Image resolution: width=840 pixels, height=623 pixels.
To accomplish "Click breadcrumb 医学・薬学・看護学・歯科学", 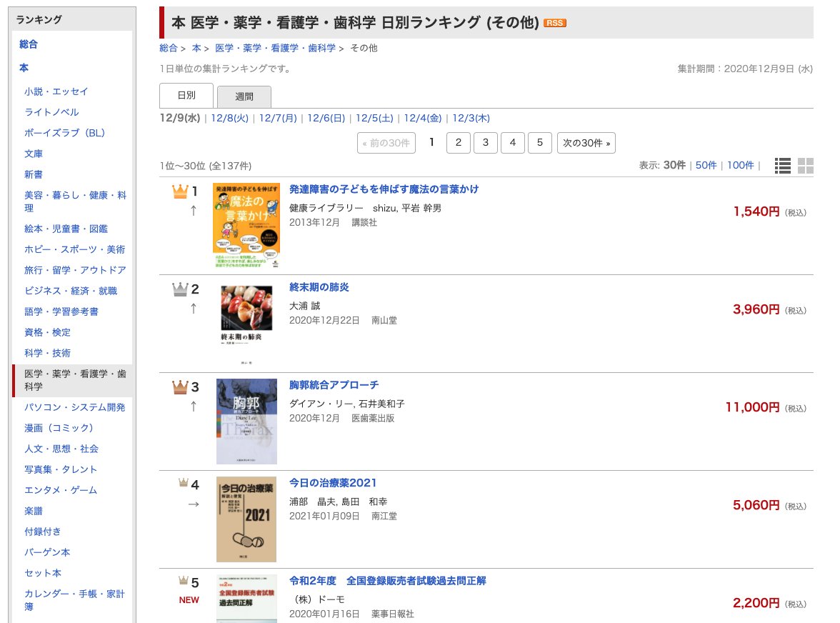I will click(276, 48).
